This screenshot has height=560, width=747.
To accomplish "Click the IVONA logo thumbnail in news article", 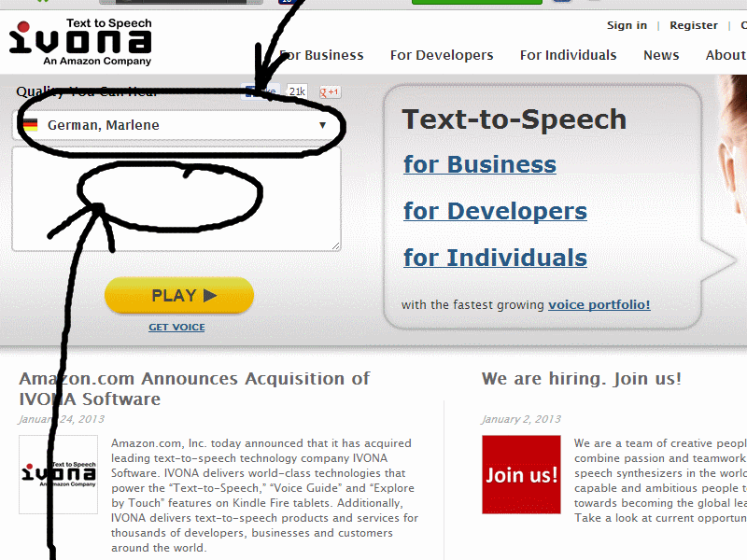I will click(58, 474).
